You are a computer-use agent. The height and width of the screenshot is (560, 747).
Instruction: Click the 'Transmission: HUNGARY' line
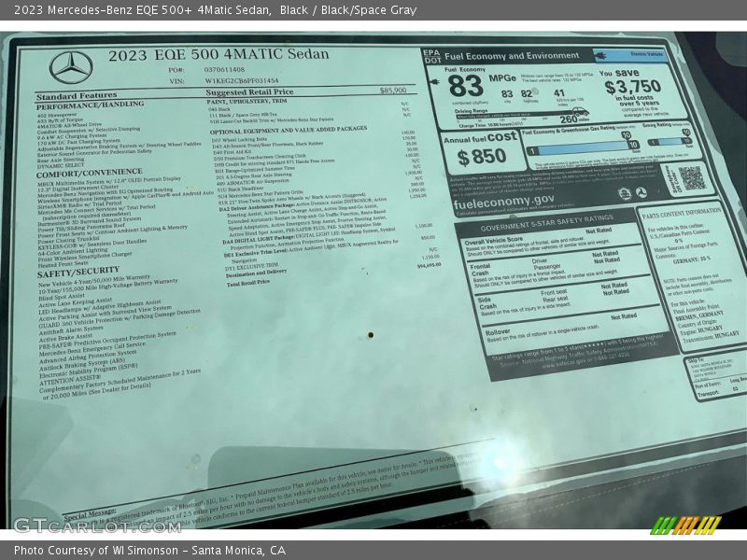click(711, 336)
